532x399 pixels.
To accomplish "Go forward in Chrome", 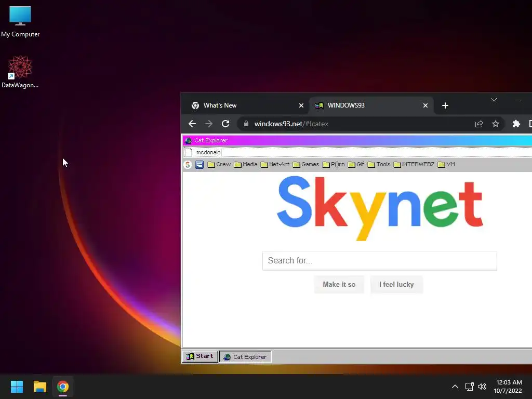I will 209,124.
